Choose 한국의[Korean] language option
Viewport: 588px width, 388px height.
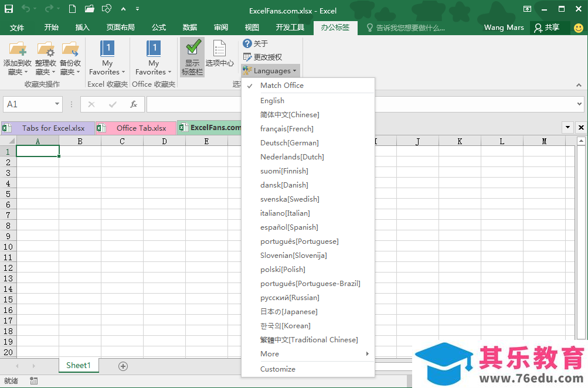(308, 326)
